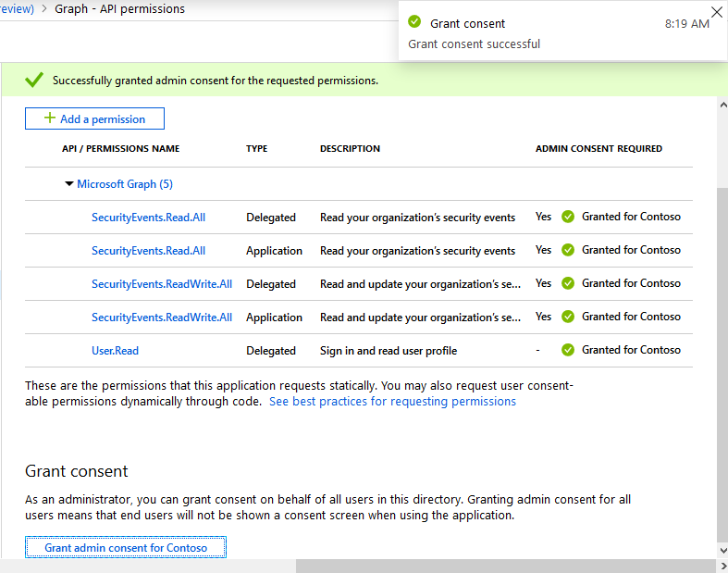Open the Microsoft Graph (5) API link
The width and height of the screenshot is (728, 573).
click(124, 184)
